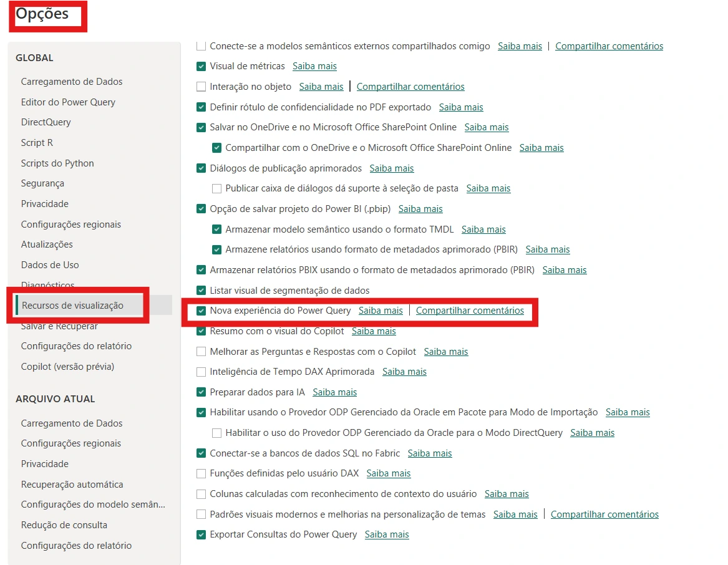This screenshot has height=565, width=728.
Task: Open global Privacidade settings
Action: click(x=44, y=204)
